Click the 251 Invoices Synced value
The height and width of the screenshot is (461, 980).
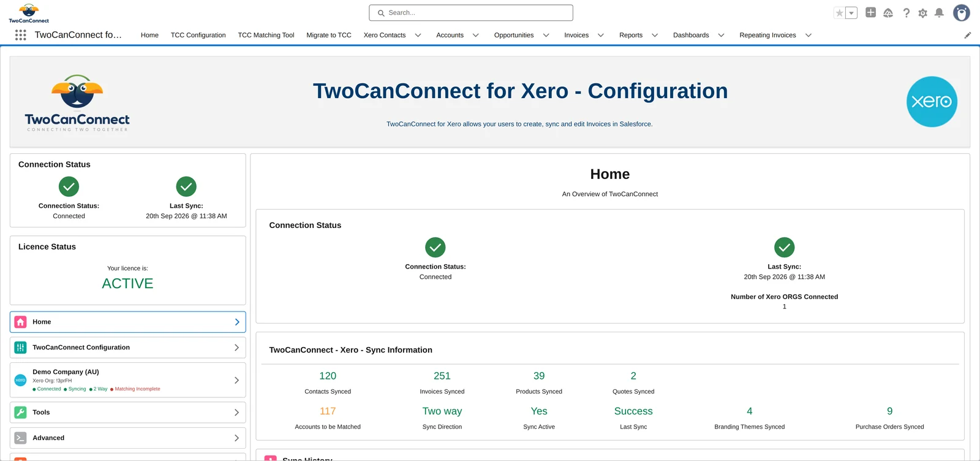coord(442,376)
